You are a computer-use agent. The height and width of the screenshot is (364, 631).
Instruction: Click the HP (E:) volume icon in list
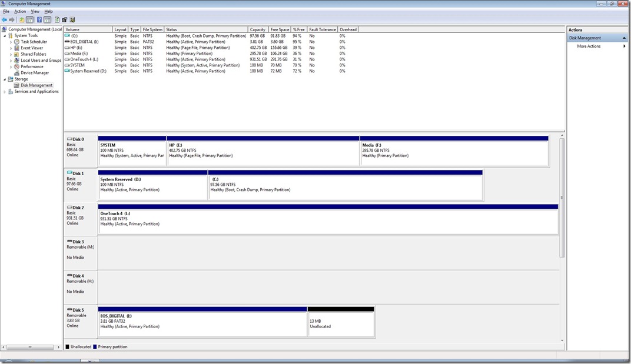click(x=67, y=48)
